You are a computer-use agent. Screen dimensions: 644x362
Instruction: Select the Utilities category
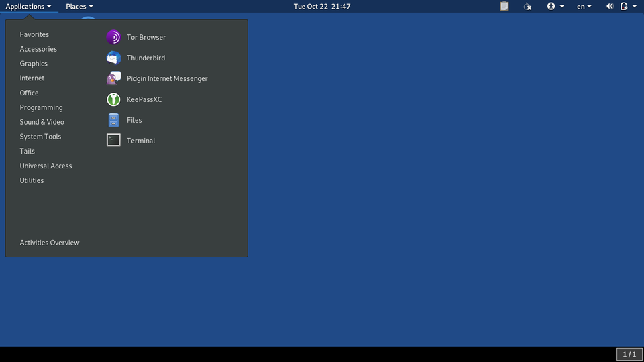[x=32, y=180]
